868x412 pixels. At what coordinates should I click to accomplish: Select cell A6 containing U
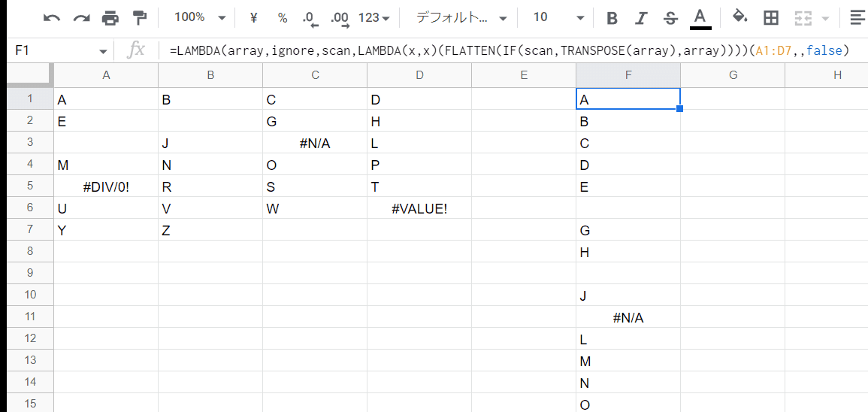click(106, 208)
